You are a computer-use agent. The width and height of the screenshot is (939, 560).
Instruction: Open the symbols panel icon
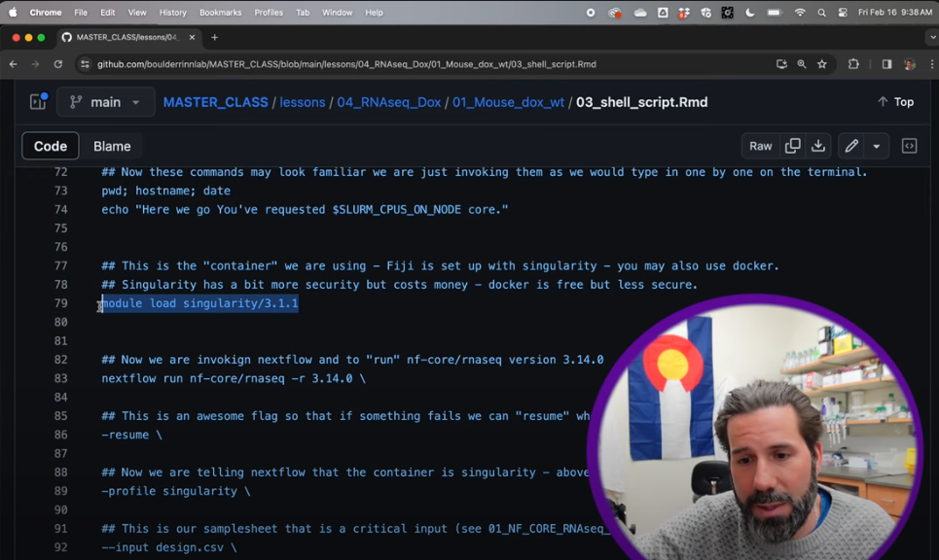point(909,146)
